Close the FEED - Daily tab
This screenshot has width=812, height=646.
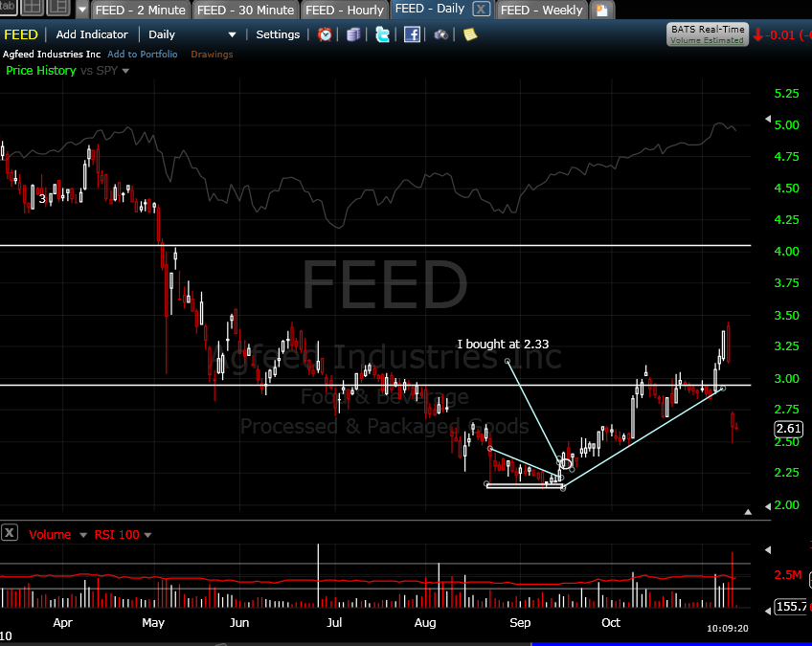tap(481, 9)
